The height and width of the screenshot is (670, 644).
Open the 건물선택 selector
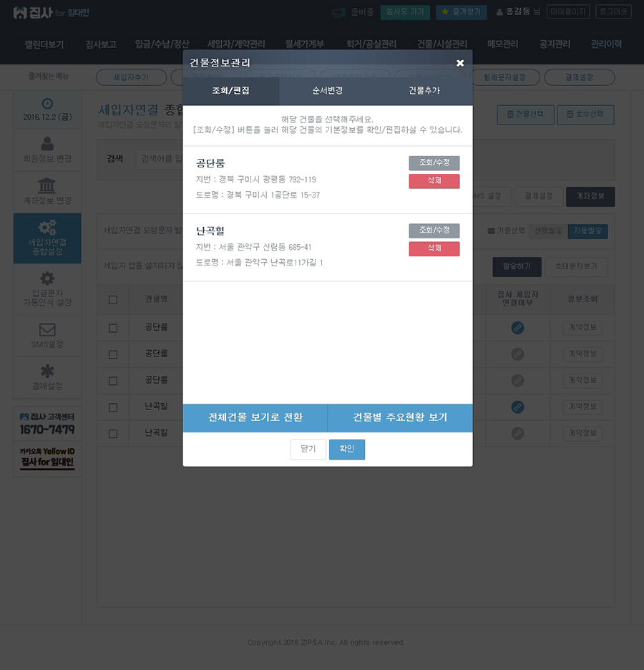pos(525,115)
